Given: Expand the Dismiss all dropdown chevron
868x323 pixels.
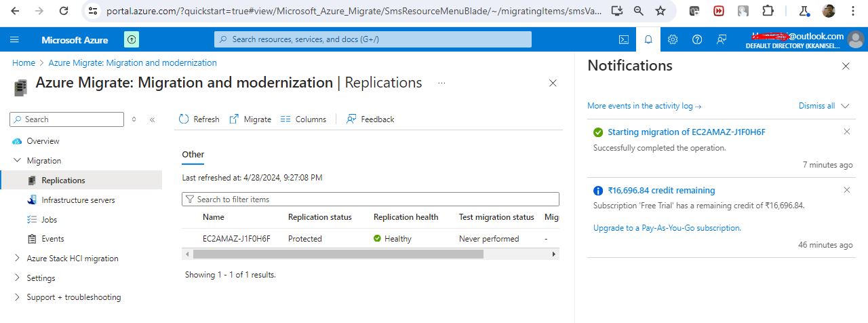Looking at the screenshot, I should tap(845, 106).
